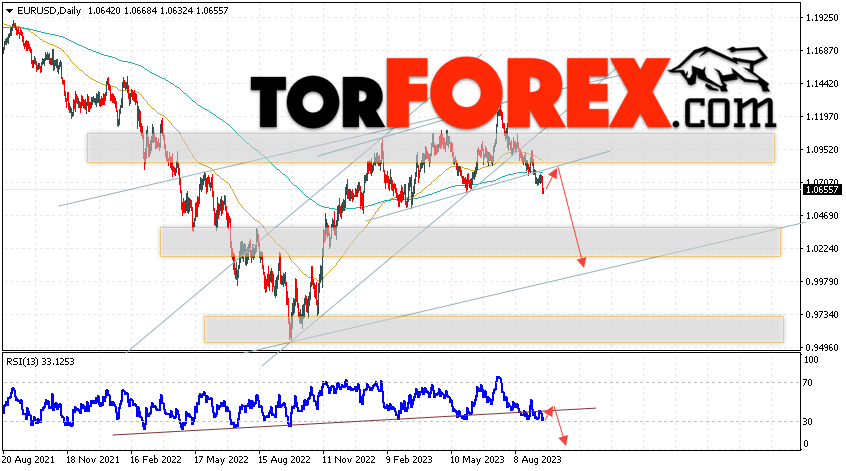Click the RSI 70 level label
This screenshot has height=471, width=846.
pos(808,383)
